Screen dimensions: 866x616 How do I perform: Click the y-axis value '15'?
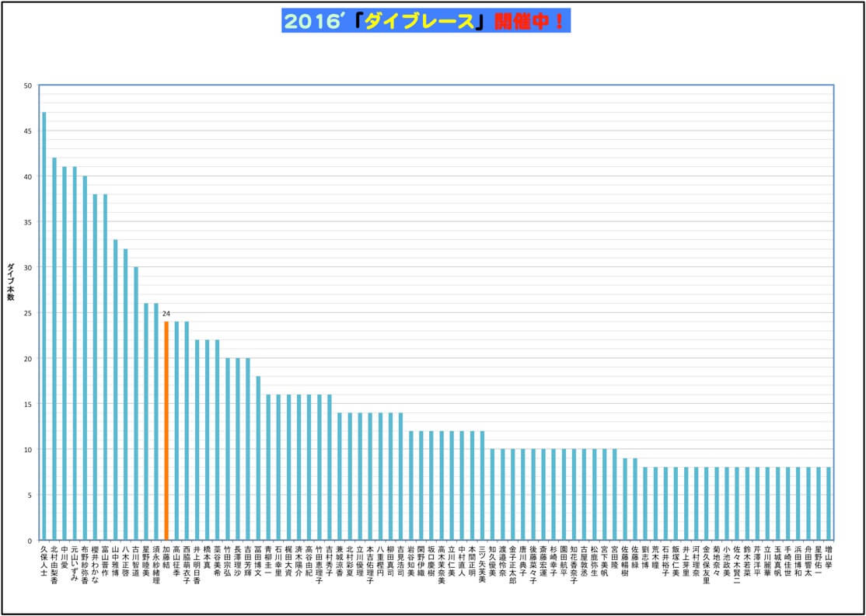click(28, 404)
